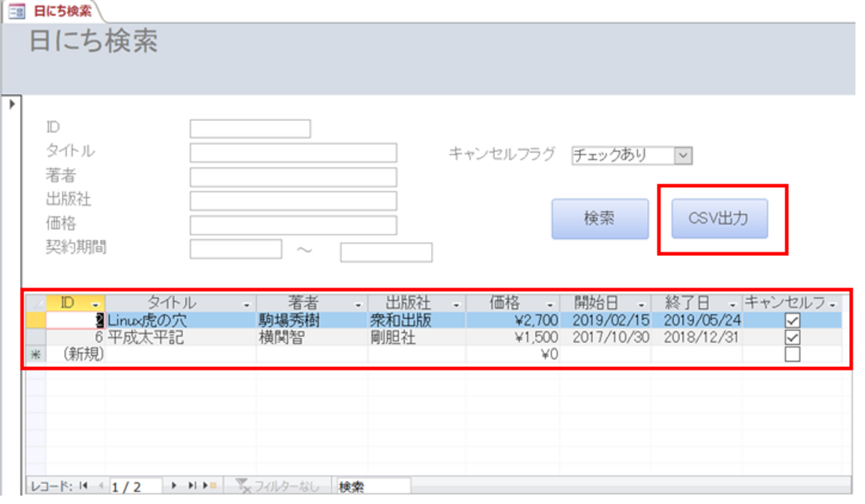865x504 pixels.
Task: Focus the 契約期間 start date field
Action: [236, 249]
